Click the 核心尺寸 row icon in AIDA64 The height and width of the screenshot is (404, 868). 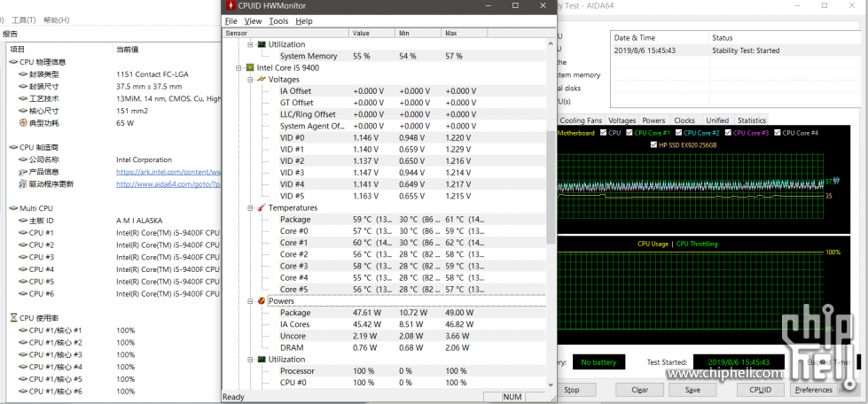click(23, 111)
